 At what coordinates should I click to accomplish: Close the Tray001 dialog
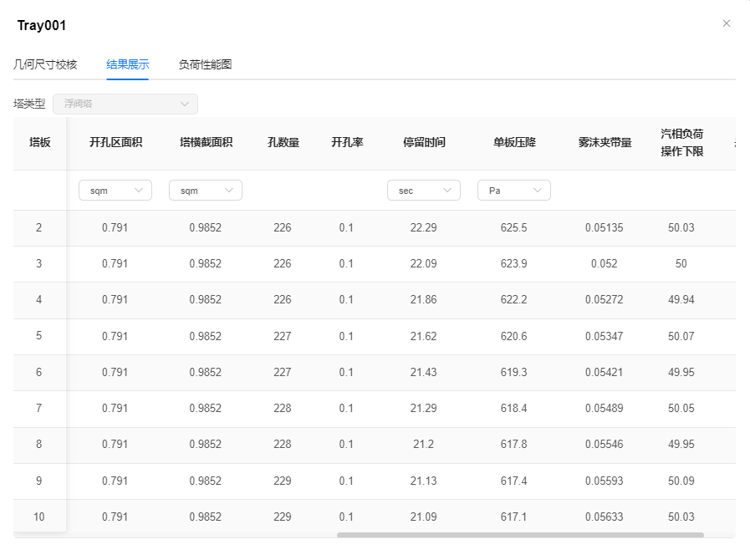tap(726, 23)
